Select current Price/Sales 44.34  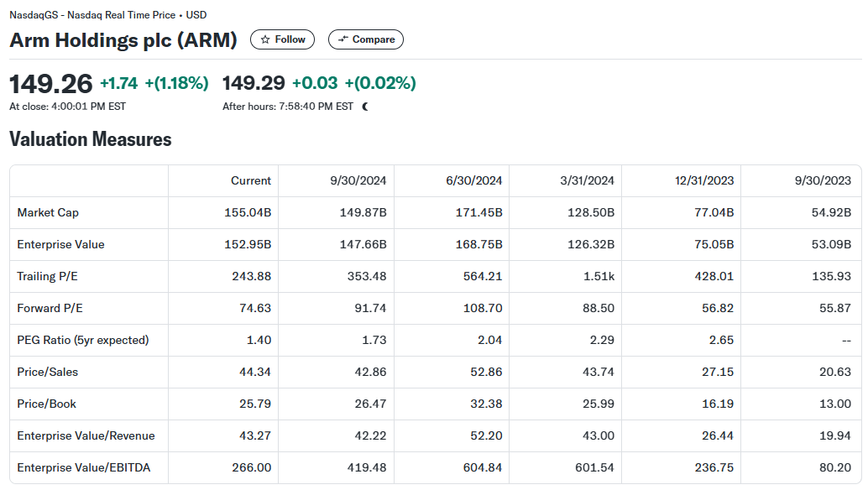255,373
